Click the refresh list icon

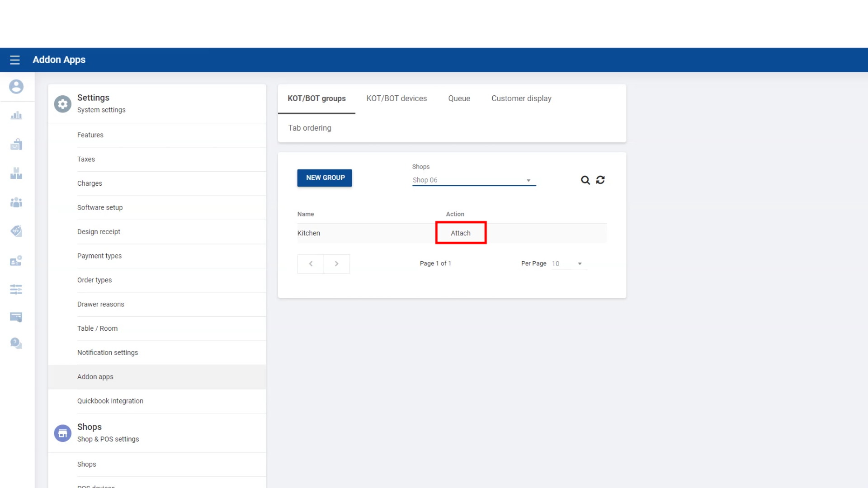(x=600, y=180)
